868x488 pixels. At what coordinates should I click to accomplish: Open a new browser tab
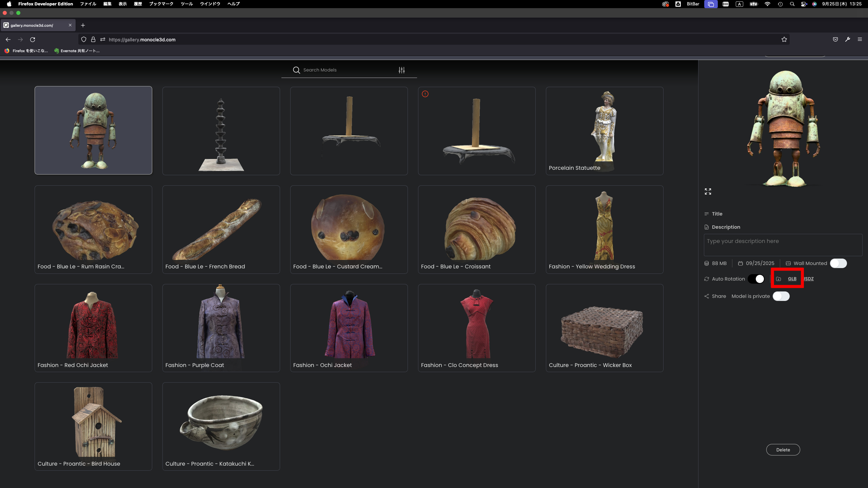(x=83, y=25)
